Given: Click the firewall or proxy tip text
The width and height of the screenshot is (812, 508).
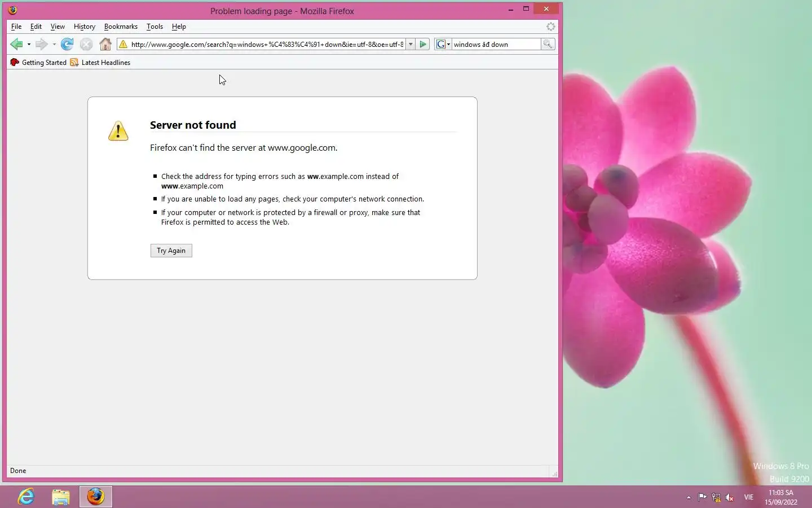Looking at the screenshot, I should coord(290,217).
